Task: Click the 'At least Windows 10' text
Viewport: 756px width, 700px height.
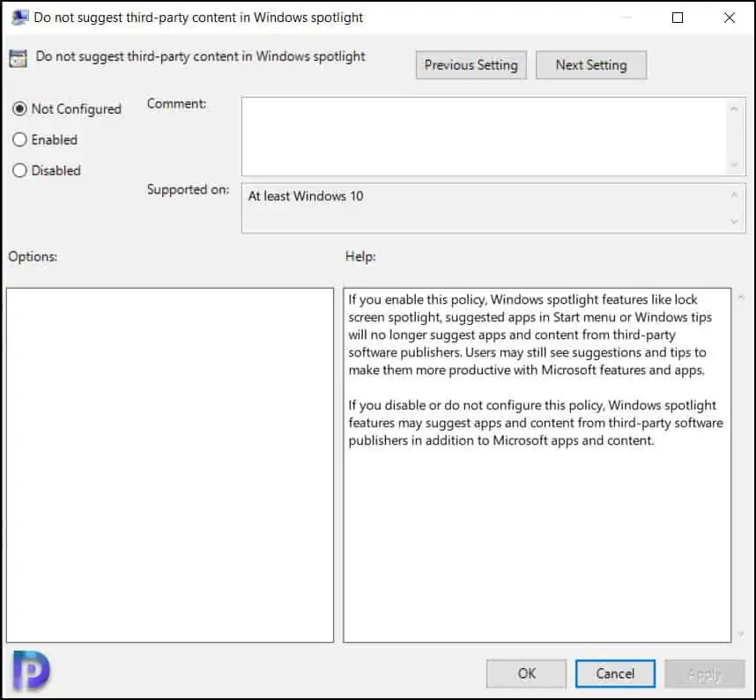Action: pos(306,196)
